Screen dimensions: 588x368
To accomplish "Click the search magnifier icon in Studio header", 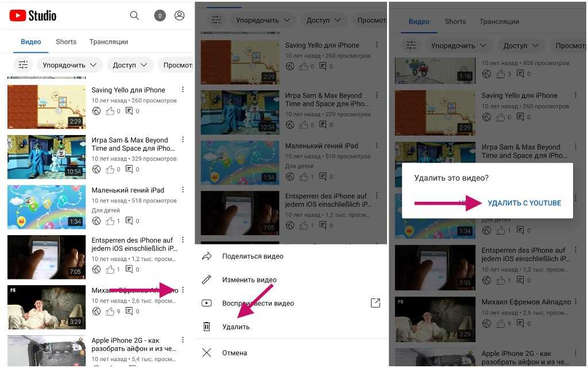I will pyautogui.click(x=134, y=16).
